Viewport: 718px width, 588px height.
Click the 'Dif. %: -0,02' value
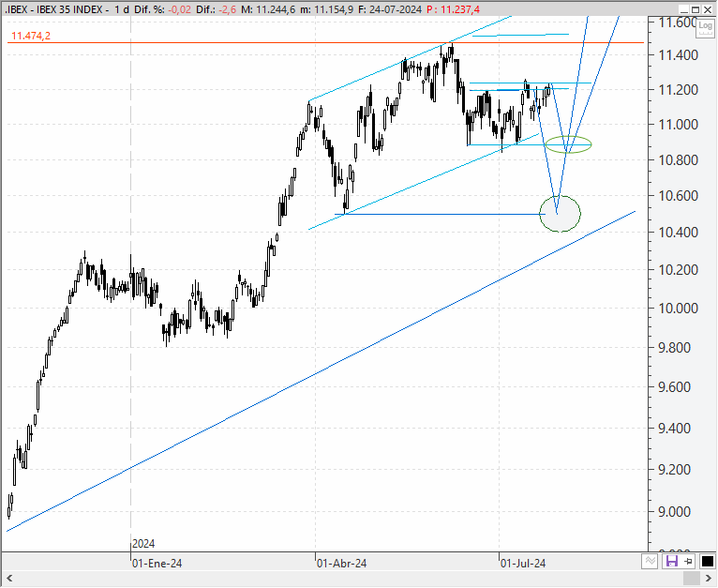pyautogui.click(x=162, y=9)
